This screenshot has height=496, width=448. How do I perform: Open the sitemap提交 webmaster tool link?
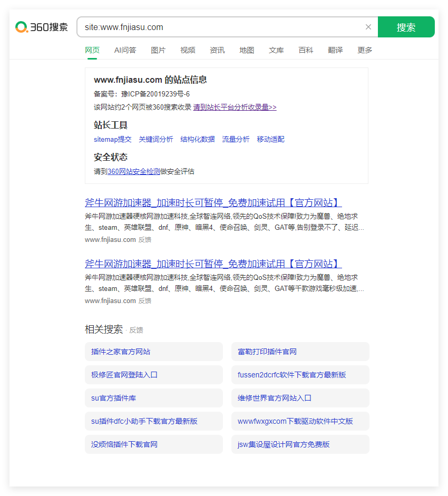112,139
